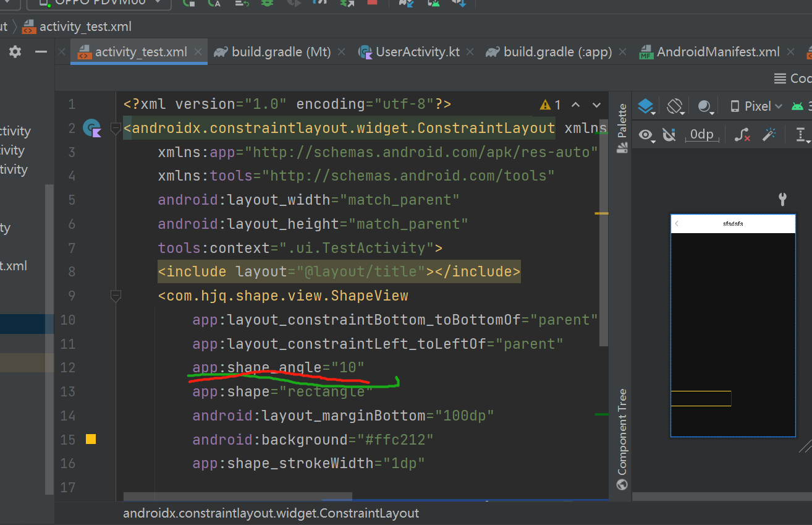The height and width of the screenshot is (525, 812).
Task: Disable autoconnect with the magnet icon
Action: pos(669,135)
